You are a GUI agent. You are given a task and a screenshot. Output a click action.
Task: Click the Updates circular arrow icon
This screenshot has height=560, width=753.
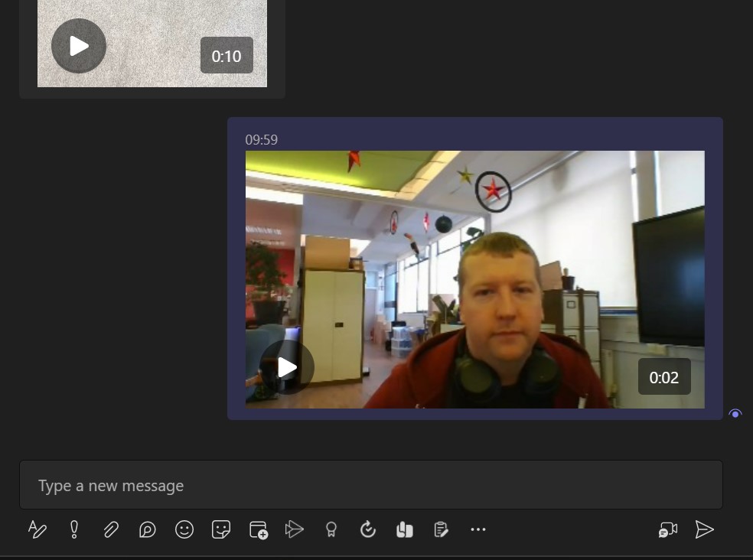click(x=368, y=529)
